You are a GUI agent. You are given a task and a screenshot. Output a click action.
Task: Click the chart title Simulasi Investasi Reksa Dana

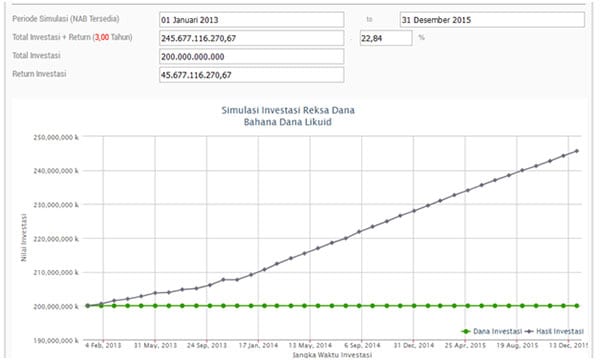coord(288,110)
